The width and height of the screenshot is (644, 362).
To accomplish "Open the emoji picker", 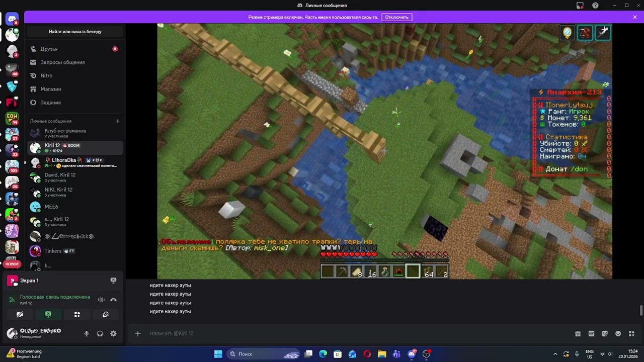I will pos(618,333).
